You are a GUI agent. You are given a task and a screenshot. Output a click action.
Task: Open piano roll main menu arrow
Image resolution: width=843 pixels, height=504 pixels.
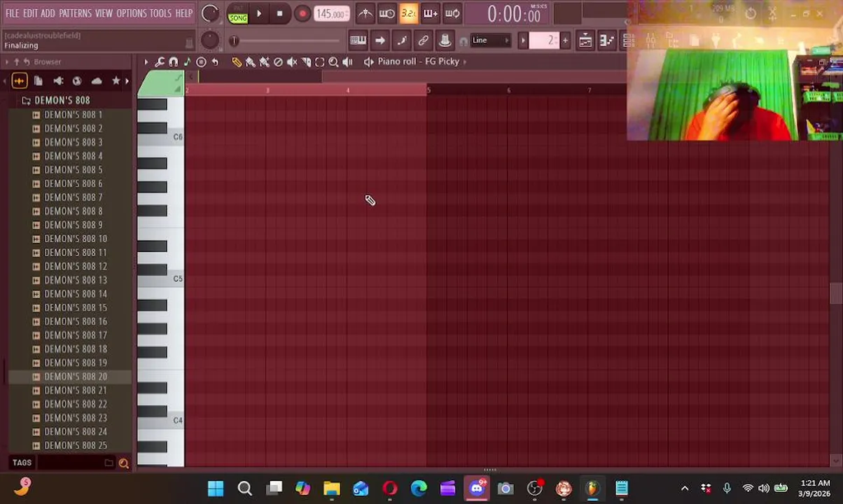click(x=146, y=62)
